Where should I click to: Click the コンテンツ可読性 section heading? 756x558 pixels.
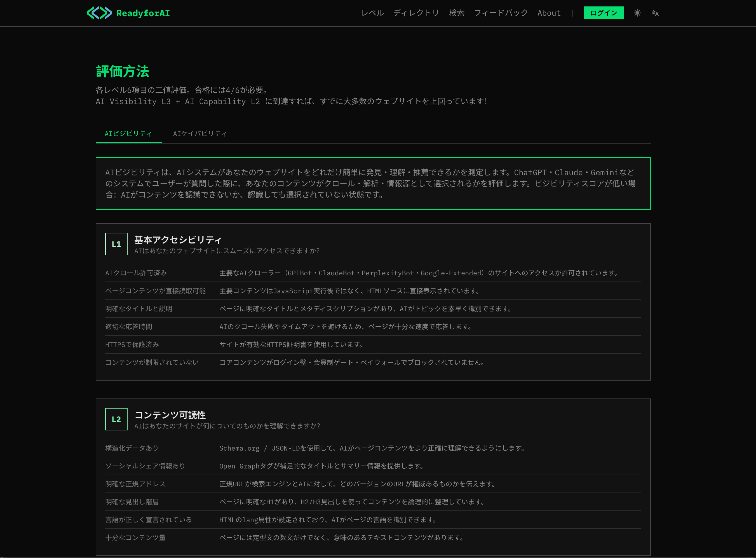pos(170,415)
